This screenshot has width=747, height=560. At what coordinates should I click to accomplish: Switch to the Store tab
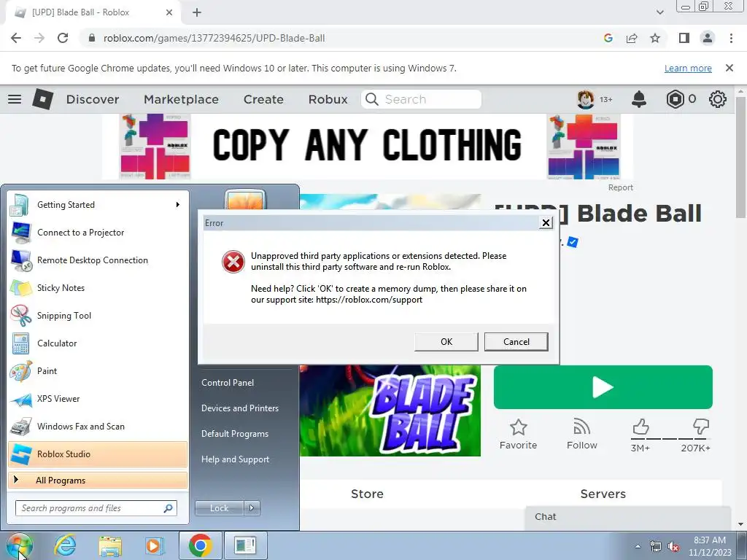pos(368,494)
